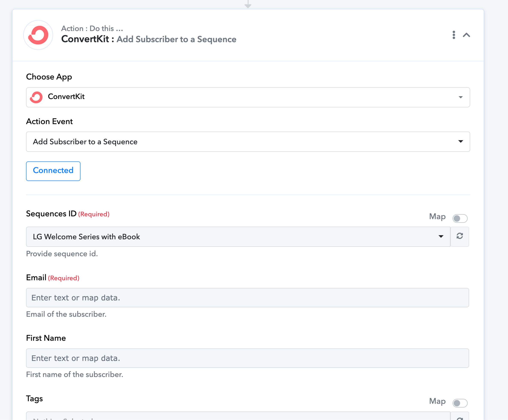Click the Tags field label
The height and width of the screenshot is (420, 508).
[x=34, y=399]
